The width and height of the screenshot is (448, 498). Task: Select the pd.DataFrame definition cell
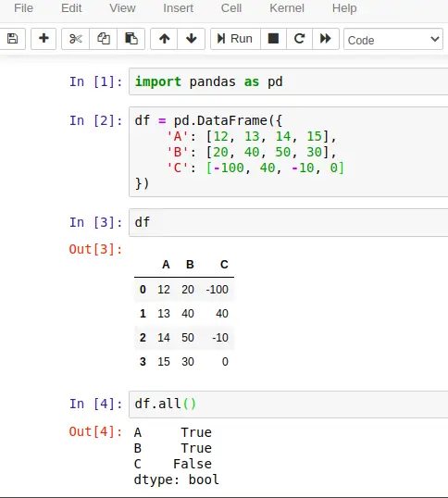tap(288, 152)
